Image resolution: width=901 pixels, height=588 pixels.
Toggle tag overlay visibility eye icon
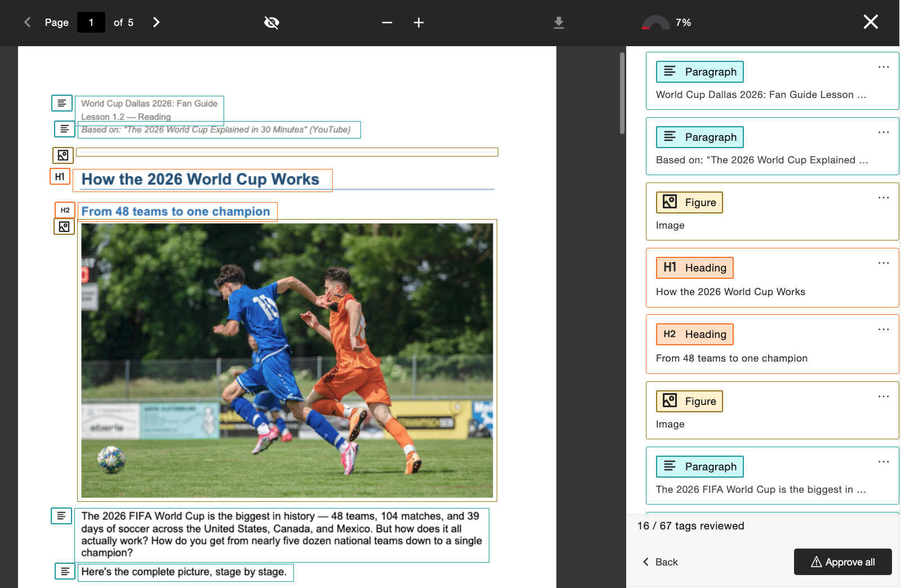(271, 23)
